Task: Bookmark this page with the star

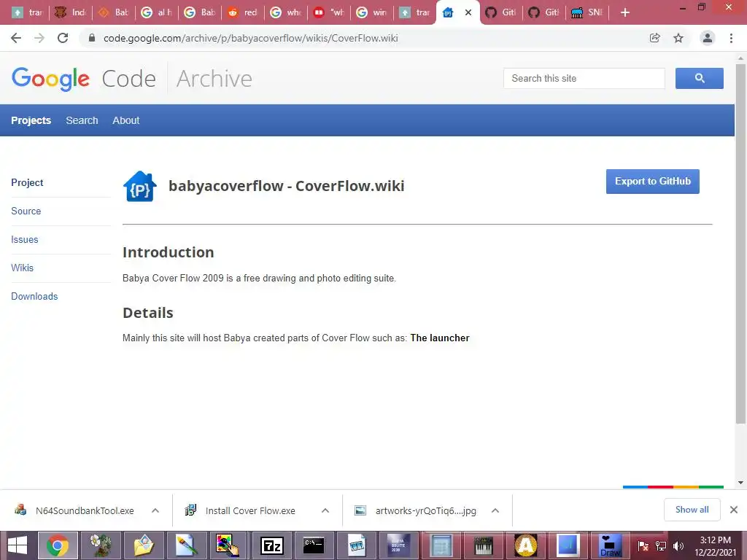Action: click(x=678, y=38)
